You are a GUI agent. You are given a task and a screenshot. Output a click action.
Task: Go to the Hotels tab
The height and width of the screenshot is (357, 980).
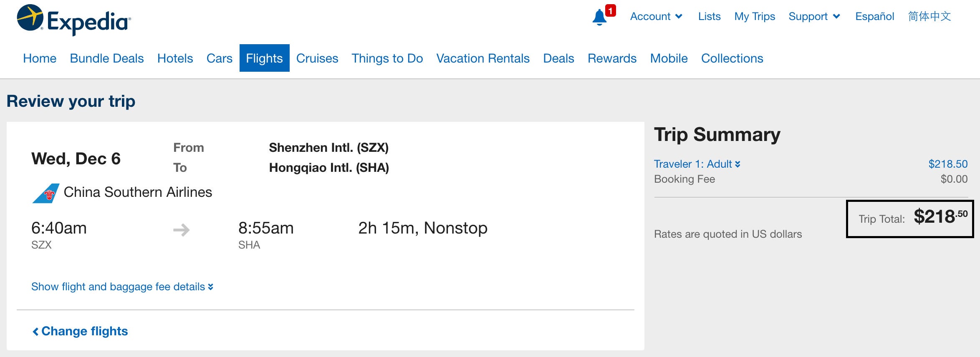click(175, 58)
